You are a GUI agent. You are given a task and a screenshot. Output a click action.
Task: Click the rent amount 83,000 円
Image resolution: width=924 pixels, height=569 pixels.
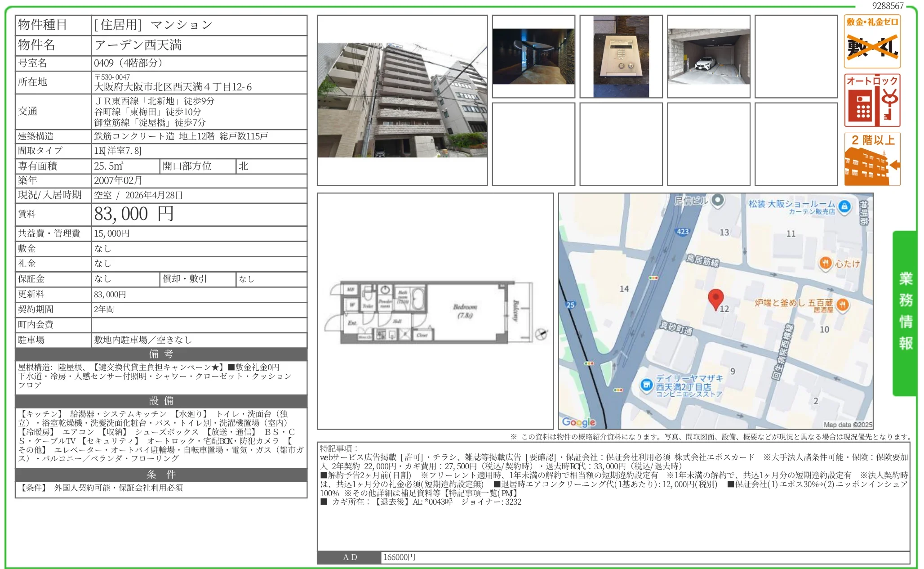click(x=133, y=214)
